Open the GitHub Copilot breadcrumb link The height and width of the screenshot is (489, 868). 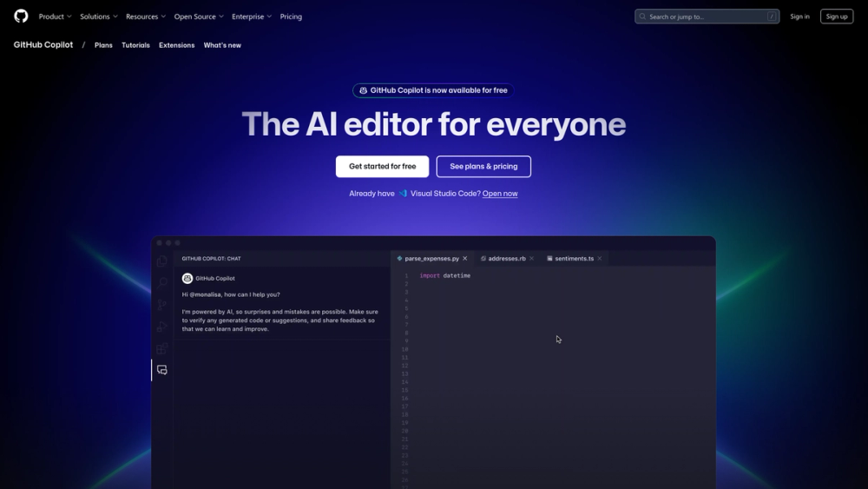click(x=43, y=45)
